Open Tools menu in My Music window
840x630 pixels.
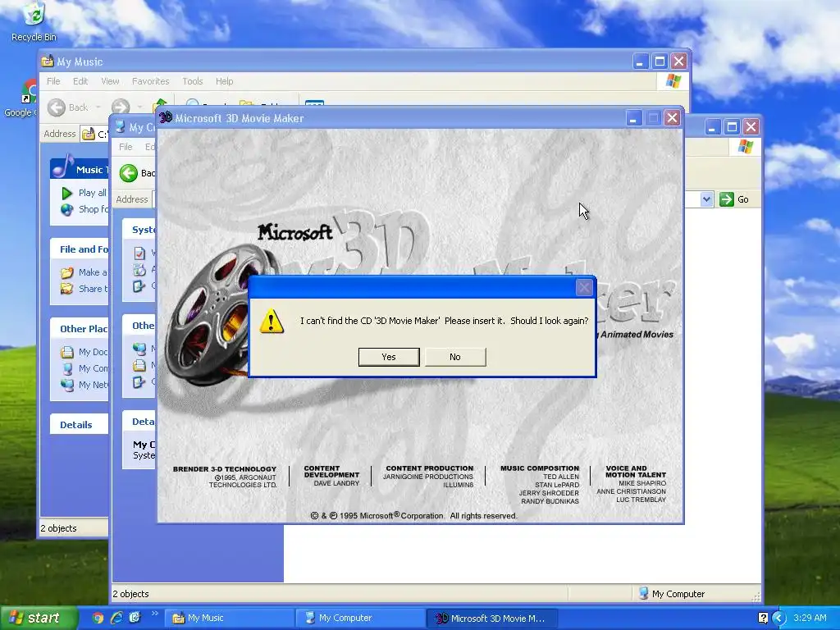(192, 81)
